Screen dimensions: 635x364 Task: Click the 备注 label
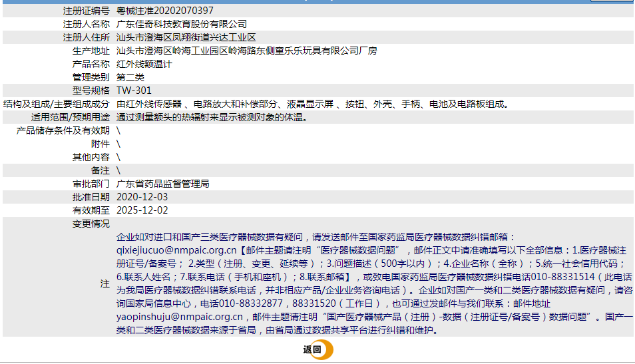(x=101, y=171)
